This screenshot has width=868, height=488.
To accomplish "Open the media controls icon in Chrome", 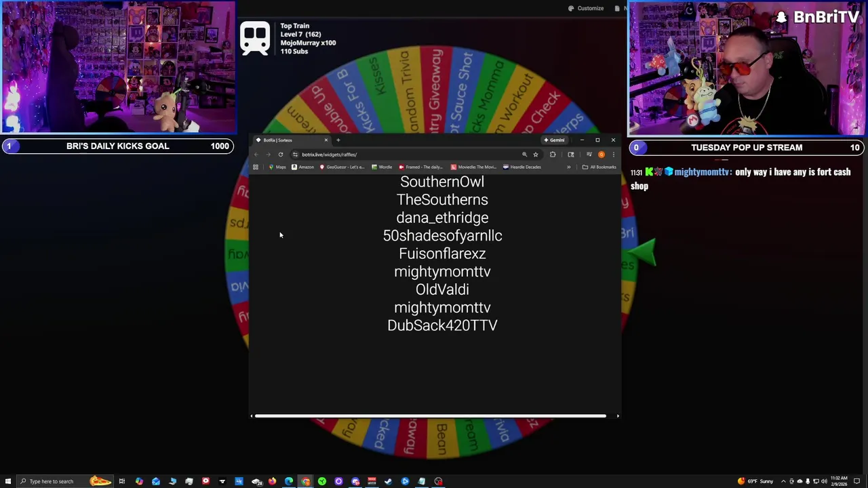I will 589,155.
